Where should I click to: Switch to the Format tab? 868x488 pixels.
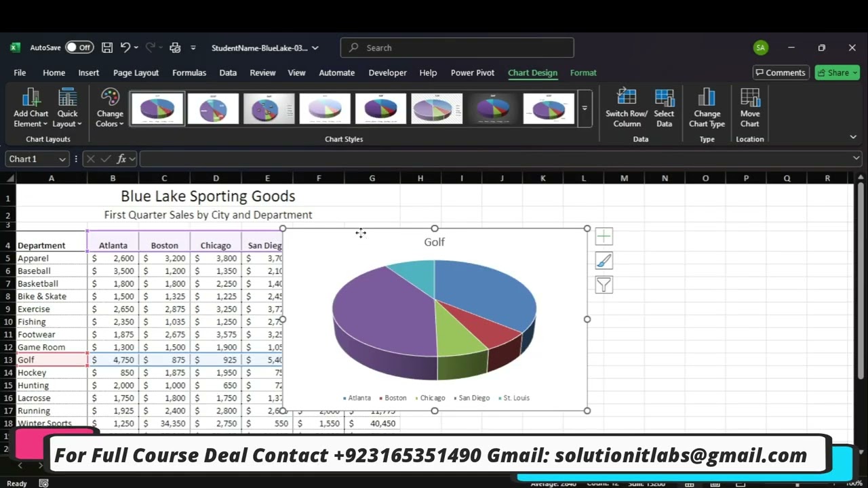(x=583, y=73)
